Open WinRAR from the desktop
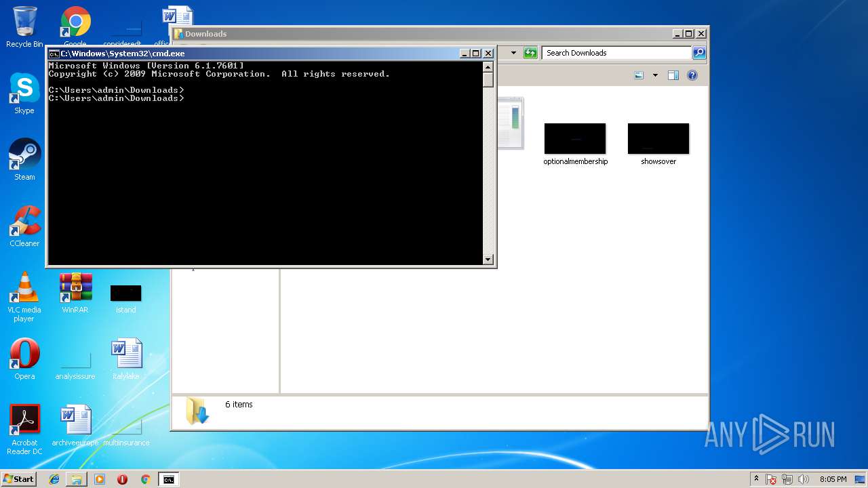Viewport: 868px width, 488px height. pyautogui.click(x=75, y=293)
